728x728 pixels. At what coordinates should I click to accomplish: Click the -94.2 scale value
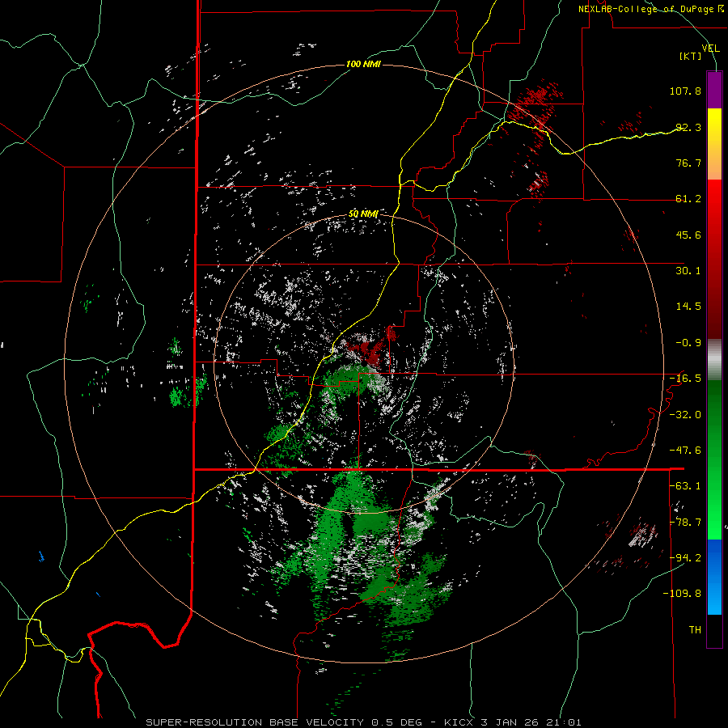[x=685, y=557]
